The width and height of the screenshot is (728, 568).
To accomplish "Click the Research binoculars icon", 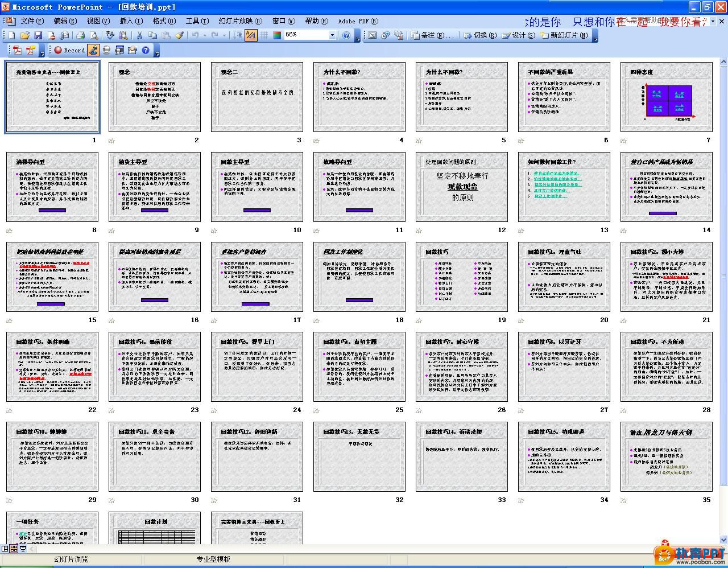I will click(x=123, y=35).
